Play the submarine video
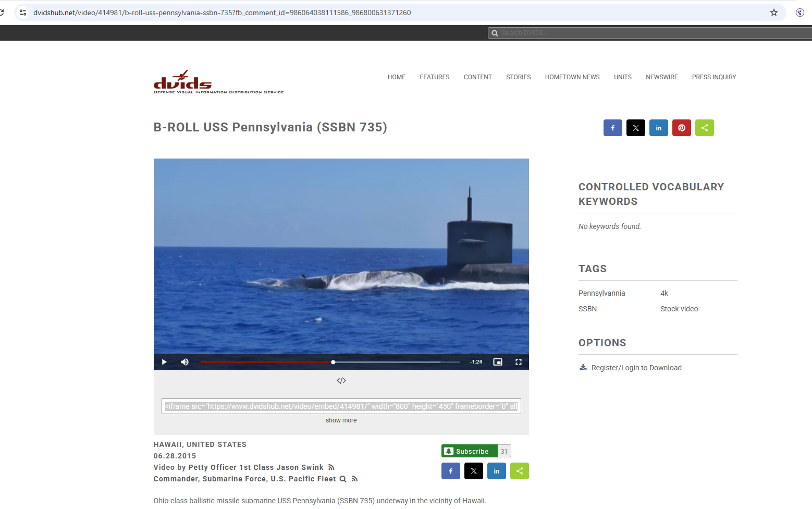812x509 pixels. 164,362
